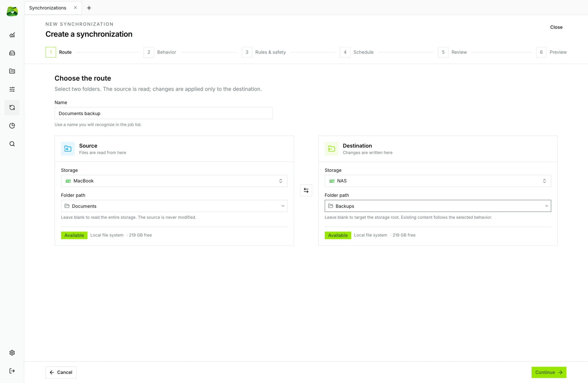Open the source Documents folder path dropdown
Viewport: 588px width, 383px height.
[174, 206]
